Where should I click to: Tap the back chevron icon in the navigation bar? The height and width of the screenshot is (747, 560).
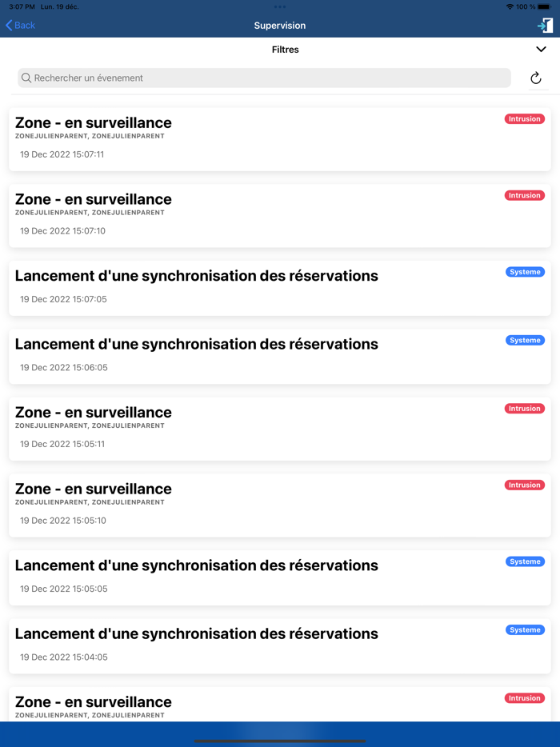8,25
